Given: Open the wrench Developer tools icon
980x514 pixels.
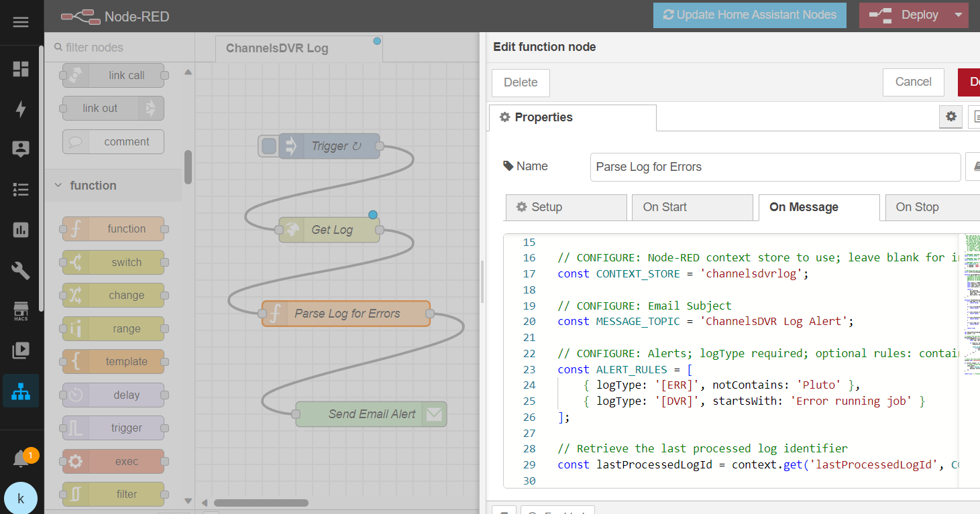Looking at the screenshot, I should (x=21, y=270).
